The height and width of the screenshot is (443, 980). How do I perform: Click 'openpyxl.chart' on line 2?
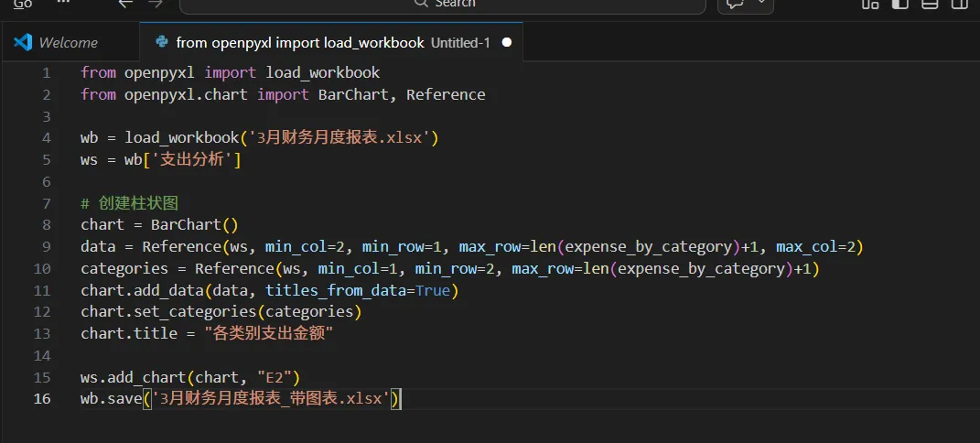coord(186,95)
